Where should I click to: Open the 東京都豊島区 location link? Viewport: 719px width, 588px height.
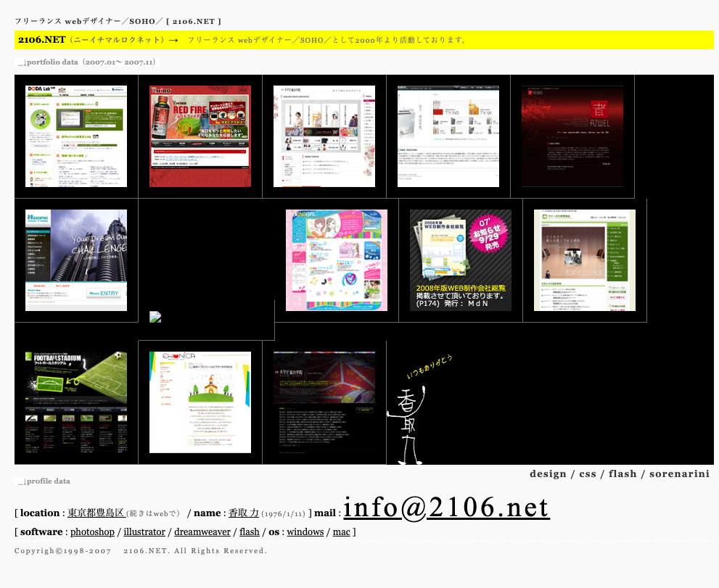96,513
